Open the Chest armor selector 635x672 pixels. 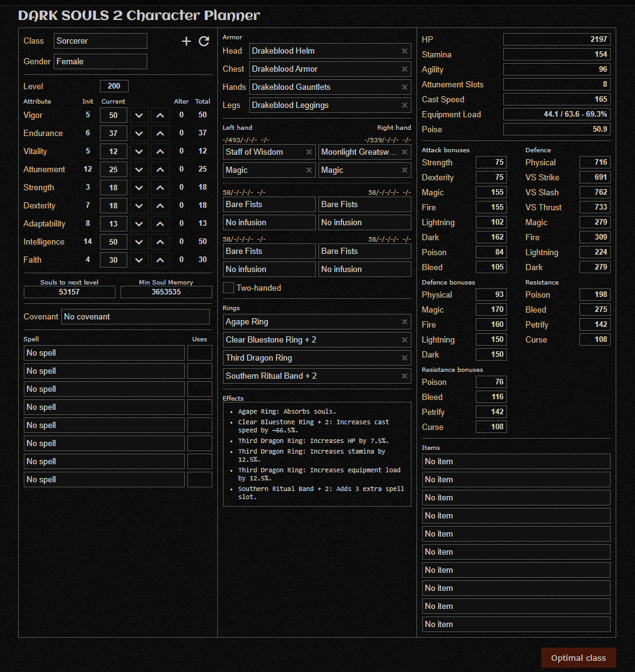330,69
